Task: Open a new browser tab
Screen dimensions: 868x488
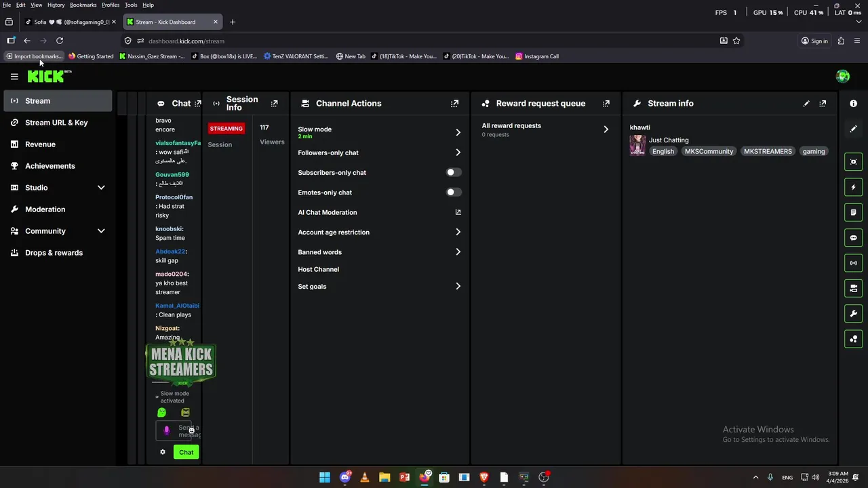Action: [233, 22]
